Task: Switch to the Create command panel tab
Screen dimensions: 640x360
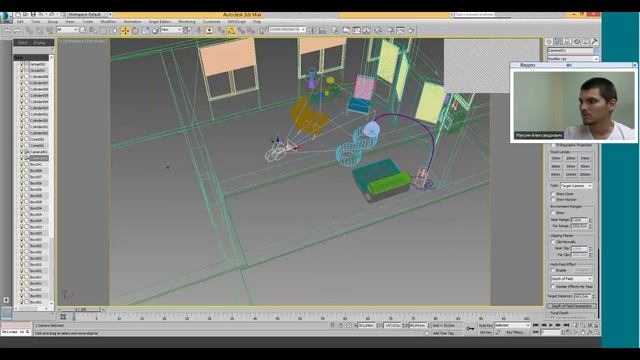Action: coord(549,42)
